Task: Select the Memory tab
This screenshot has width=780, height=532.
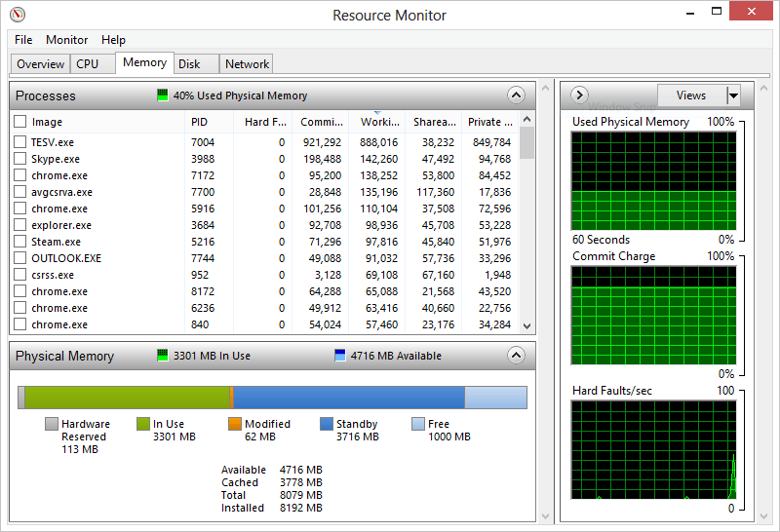Action: 144,62
